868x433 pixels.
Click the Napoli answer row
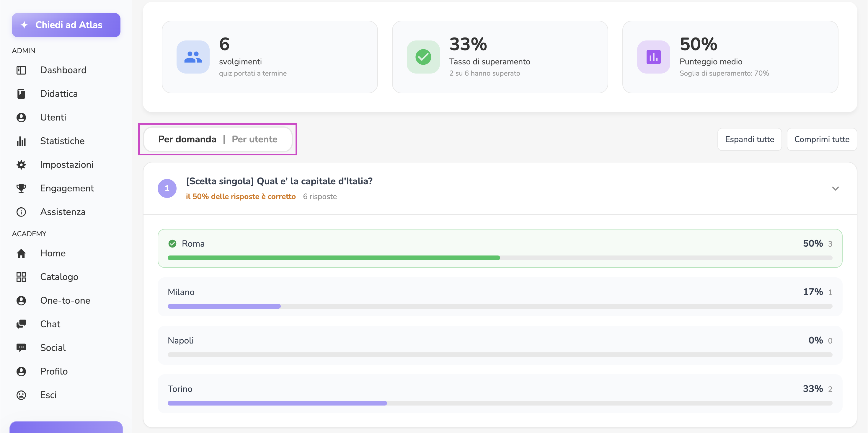click(500, 345)
